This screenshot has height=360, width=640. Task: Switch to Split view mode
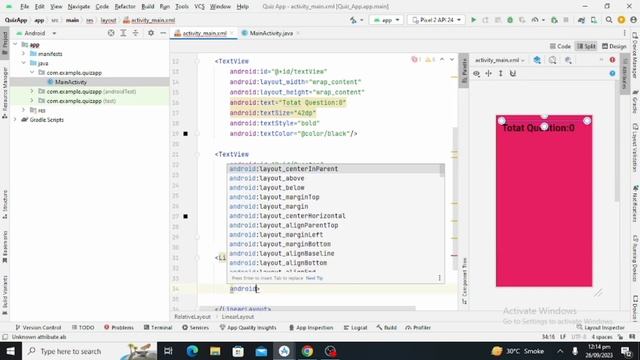click(x=586, y=47)
